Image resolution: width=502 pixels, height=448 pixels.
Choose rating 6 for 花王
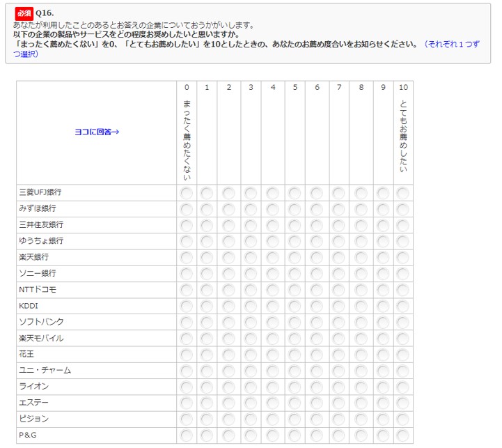click(317, 355)
